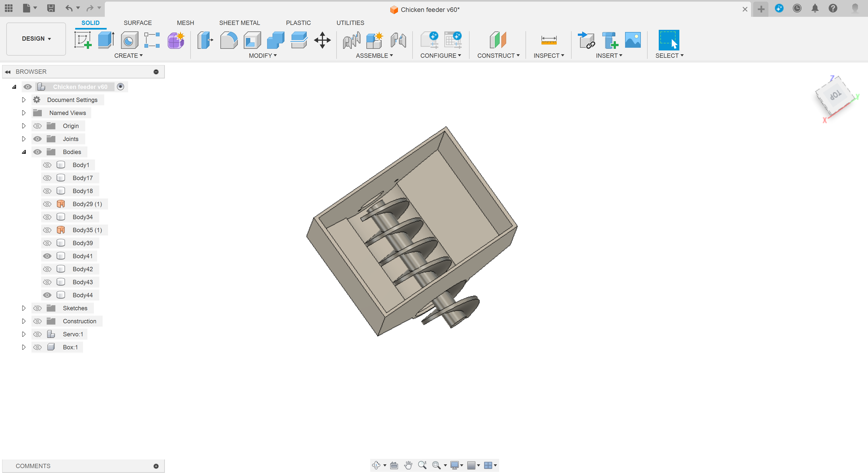
Task: Open the CONFIGURE menu label
Action: point(441,56)
